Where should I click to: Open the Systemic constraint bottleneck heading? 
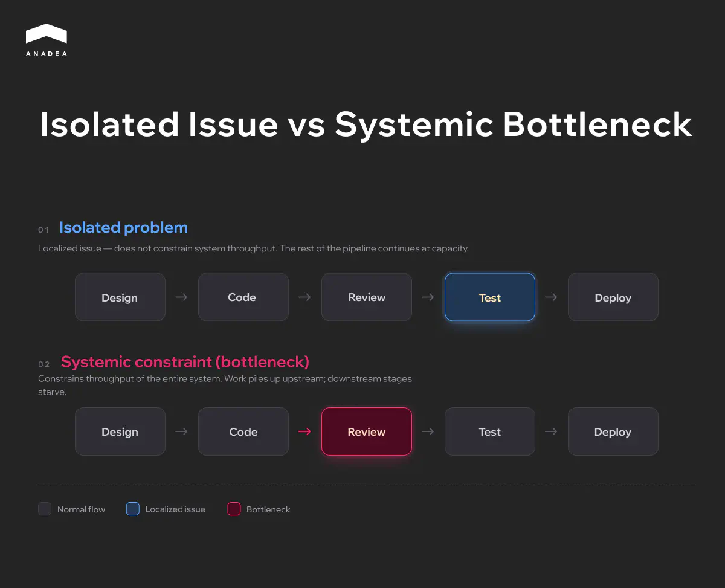click(184, 361)
